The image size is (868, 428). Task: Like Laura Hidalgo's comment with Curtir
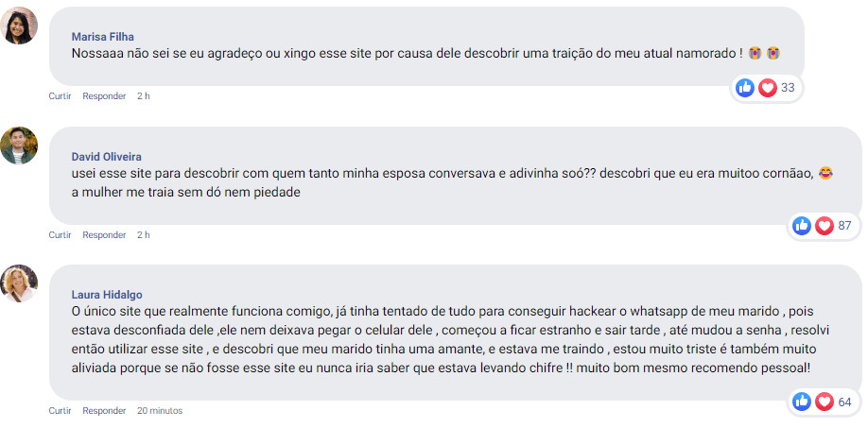[x=60, y=411]
